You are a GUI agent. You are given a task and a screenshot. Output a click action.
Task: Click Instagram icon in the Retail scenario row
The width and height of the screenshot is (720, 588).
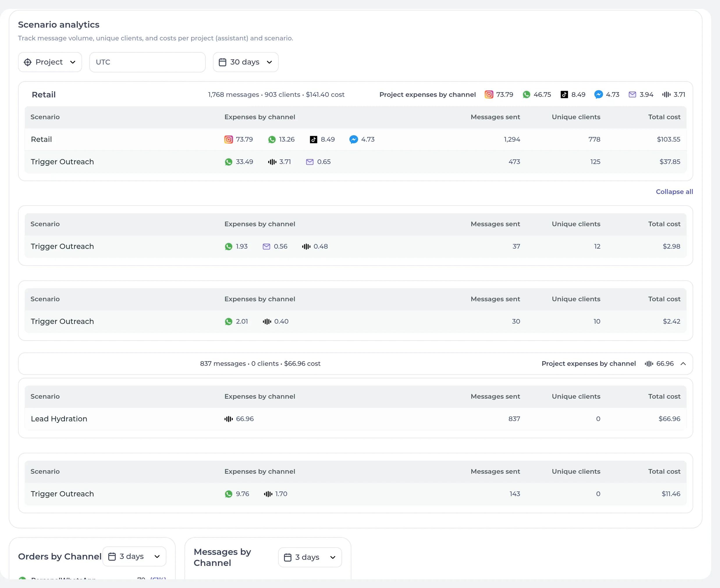pos(229,140)
